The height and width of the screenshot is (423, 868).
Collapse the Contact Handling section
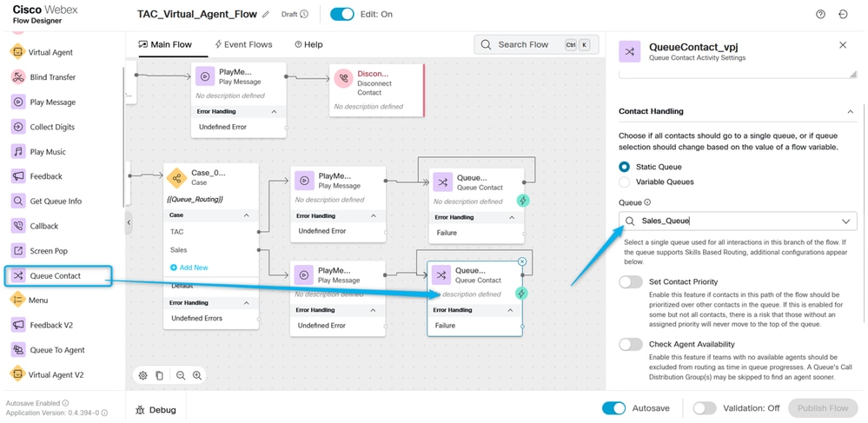(851, 111)
